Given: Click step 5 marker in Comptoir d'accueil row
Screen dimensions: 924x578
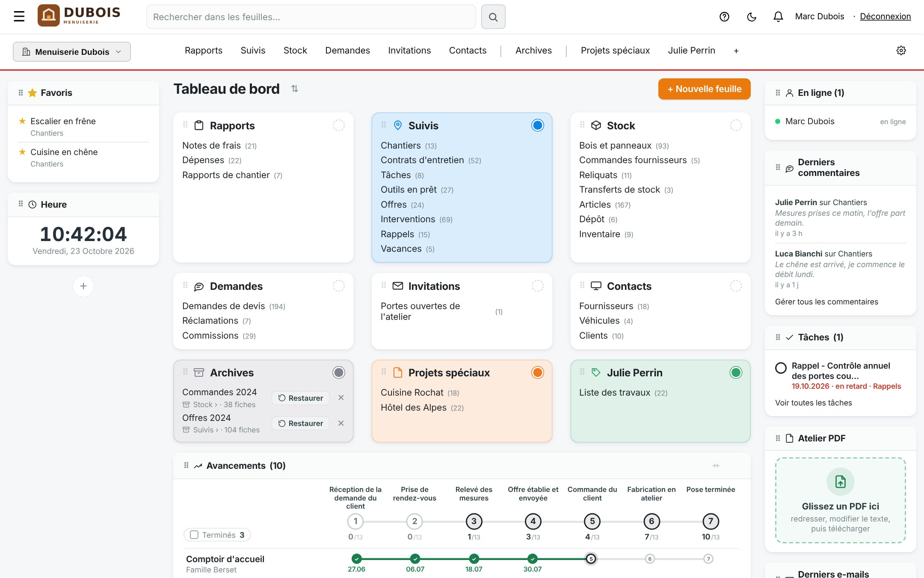Looking at the screenshot, I should [591, 559].
